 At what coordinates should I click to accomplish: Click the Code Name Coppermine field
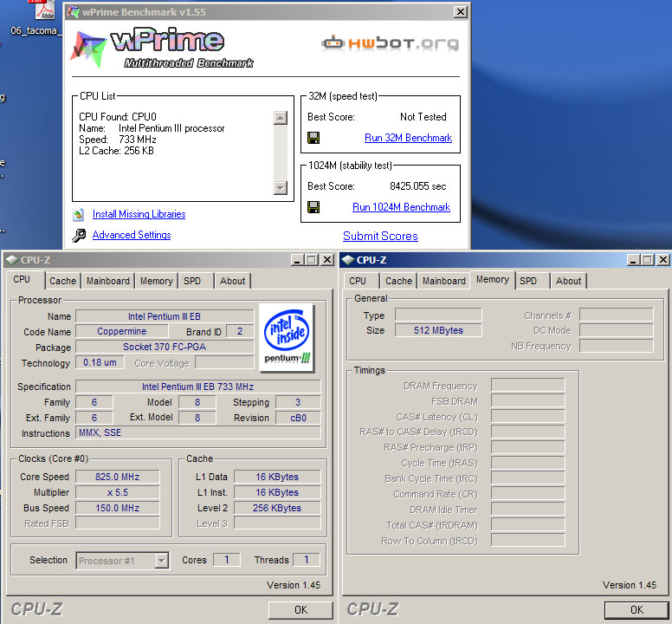(x=122, y=332)
